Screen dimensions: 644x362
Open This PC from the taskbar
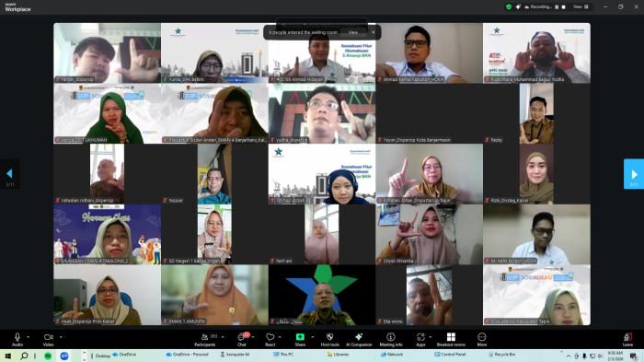pyautogui.click(x=283, y=355)
